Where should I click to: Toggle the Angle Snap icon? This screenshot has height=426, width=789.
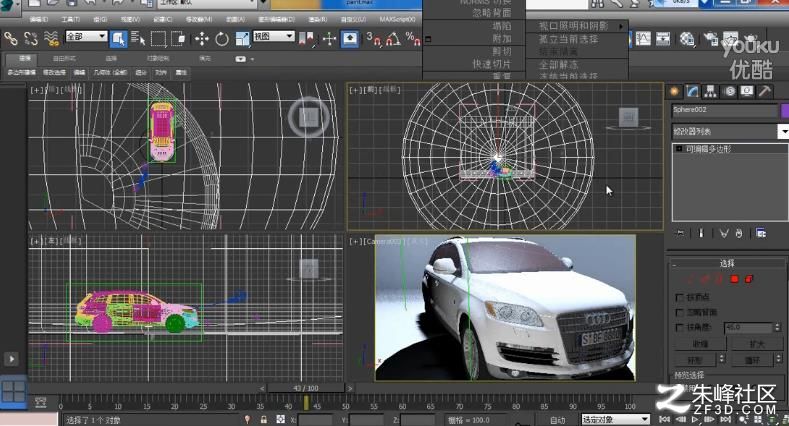click(x=393, y=39)
